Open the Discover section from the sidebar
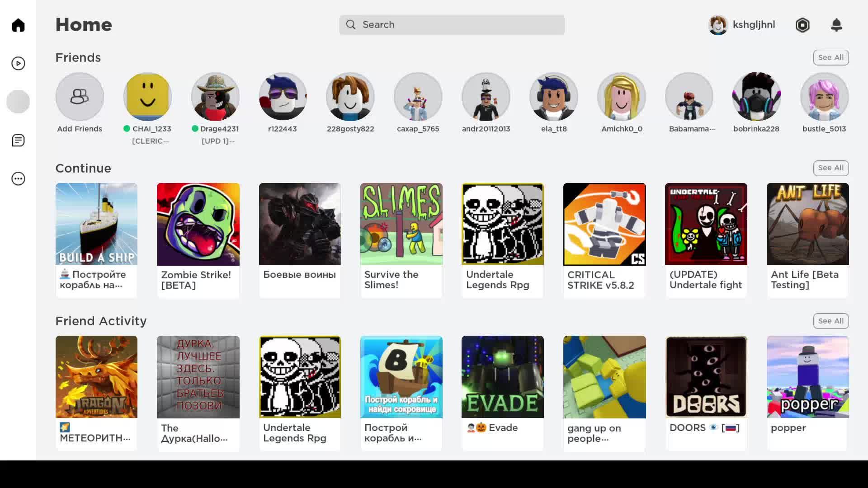868x488 pixels. tap(18, 63)
